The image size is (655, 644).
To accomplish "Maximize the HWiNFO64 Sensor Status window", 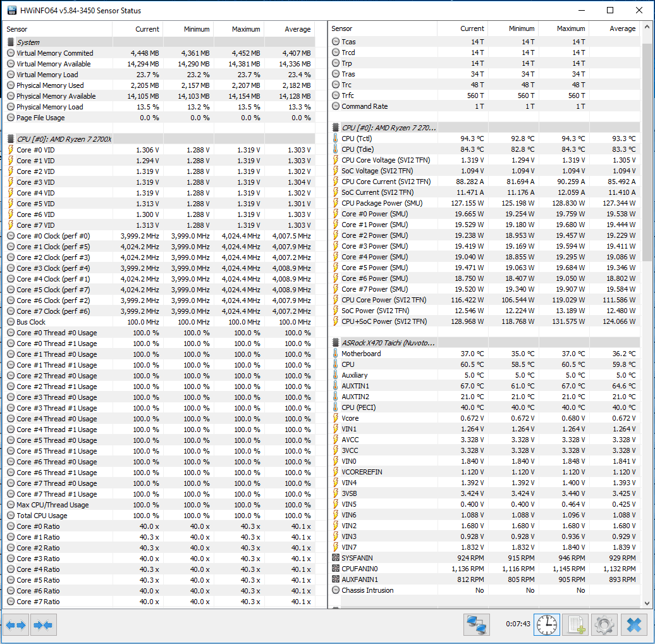I will [610, 11].
